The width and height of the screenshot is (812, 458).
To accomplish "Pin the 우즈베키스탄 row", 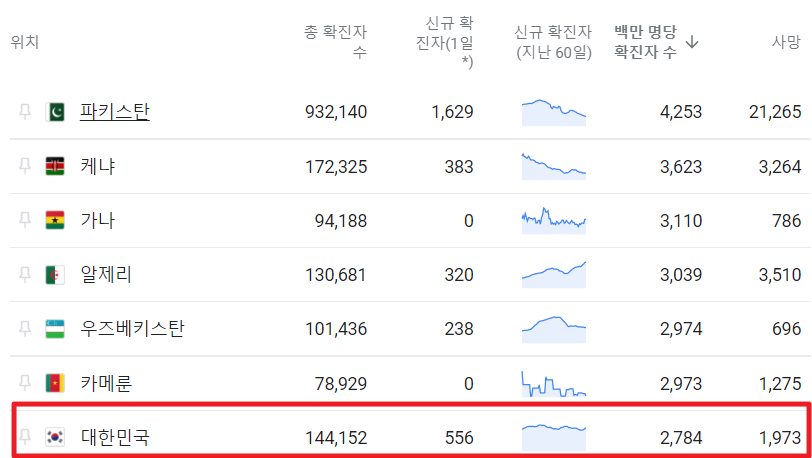I will point(25,328).
